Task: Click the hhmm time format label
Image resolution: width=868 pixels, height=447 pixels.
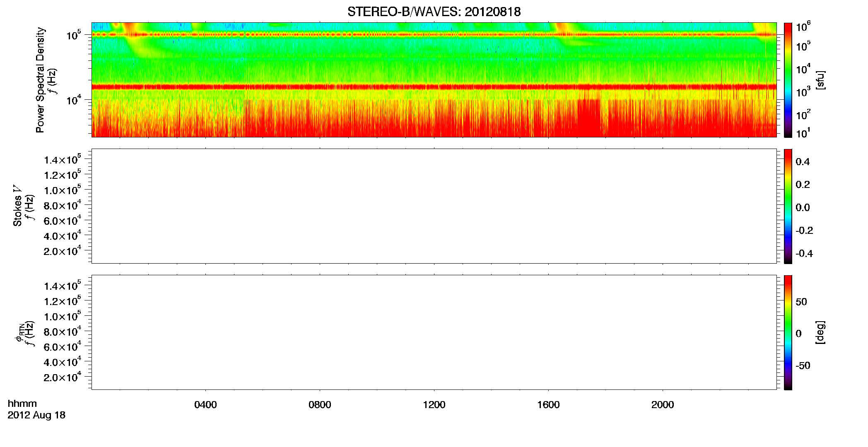Action: [x=22, y=404]
